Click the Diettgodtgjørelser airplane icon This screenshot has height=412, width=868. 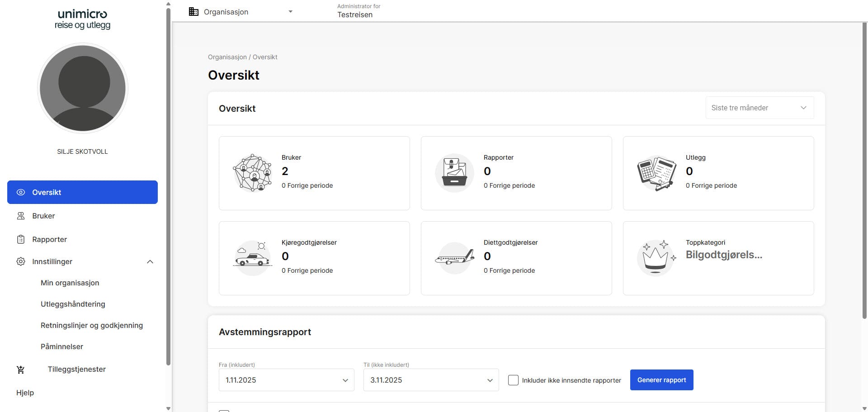(454, 258)
